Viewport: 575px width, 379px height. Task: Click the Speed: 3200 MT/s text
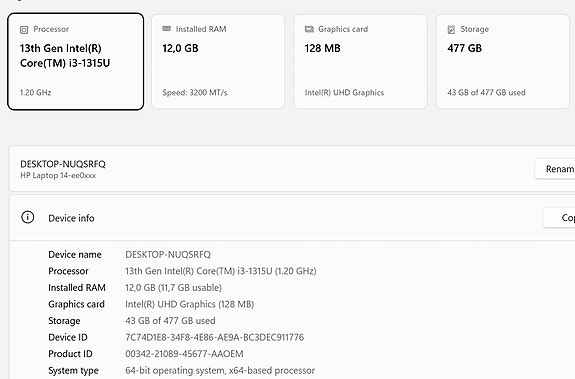(195, 92)
